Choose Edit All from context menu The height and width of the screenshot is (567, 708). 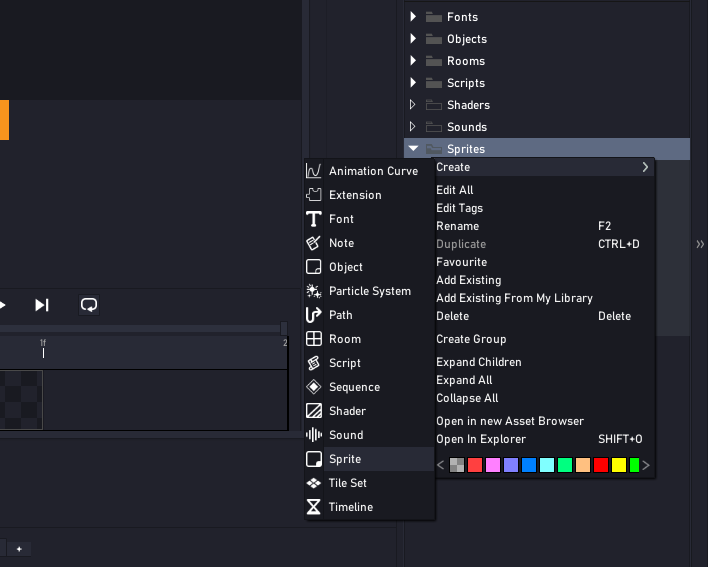pos(455,190)
